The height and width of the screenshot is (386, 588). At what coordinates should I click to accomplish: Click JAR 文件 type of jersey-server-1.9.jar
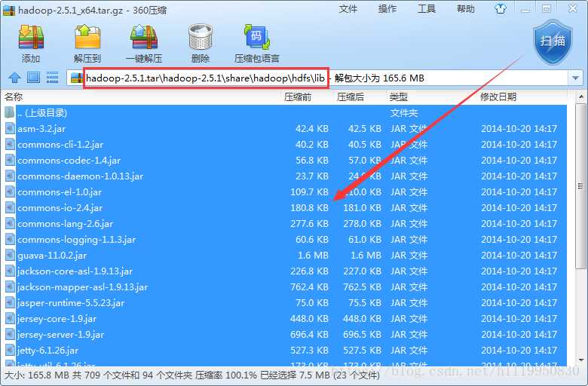point(409,334)
